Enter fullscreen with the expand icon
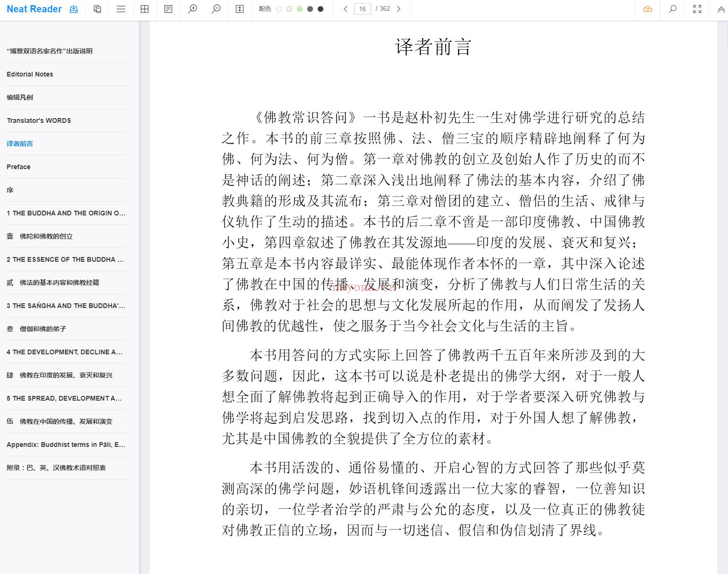 [x=697, y=9]
